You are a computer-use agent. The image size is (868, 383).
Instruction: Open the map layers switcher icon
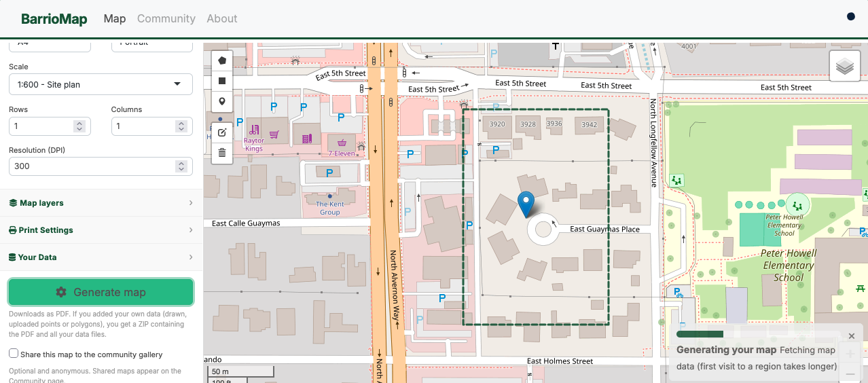point(845,67)
